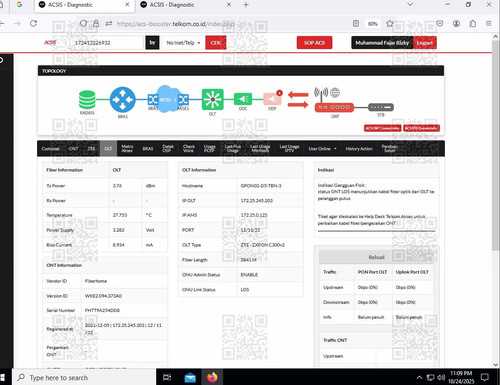Open the STB tab
Viewport: 500px width, 385px height.
point(91,149)
